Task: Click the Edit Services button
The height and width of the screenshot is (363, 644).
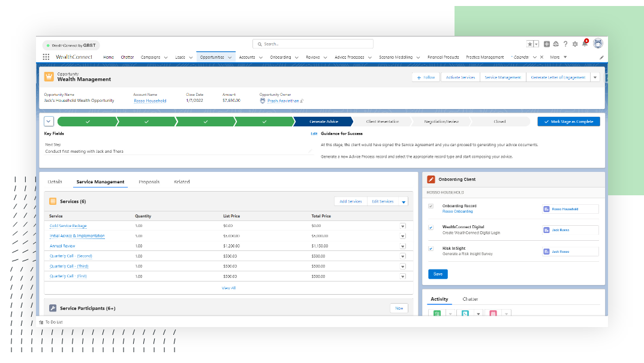Action: pyautogui.click(x=383, y=201)
